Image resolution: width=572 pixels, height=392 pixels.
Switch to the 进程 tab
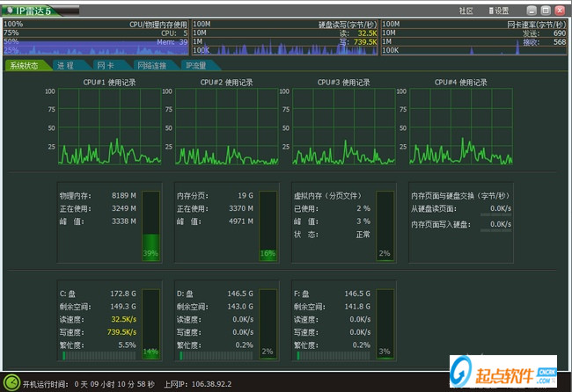(65, 66)
